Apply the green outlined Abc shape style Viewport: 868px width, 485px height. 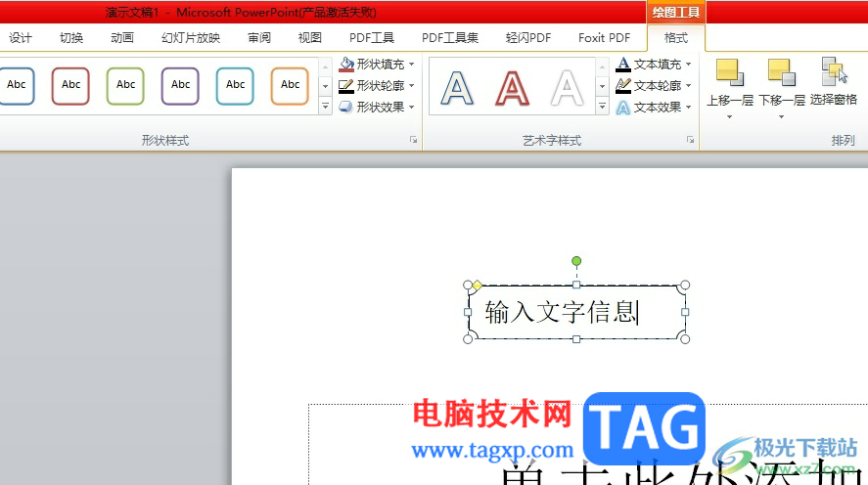tap(125, 86)
